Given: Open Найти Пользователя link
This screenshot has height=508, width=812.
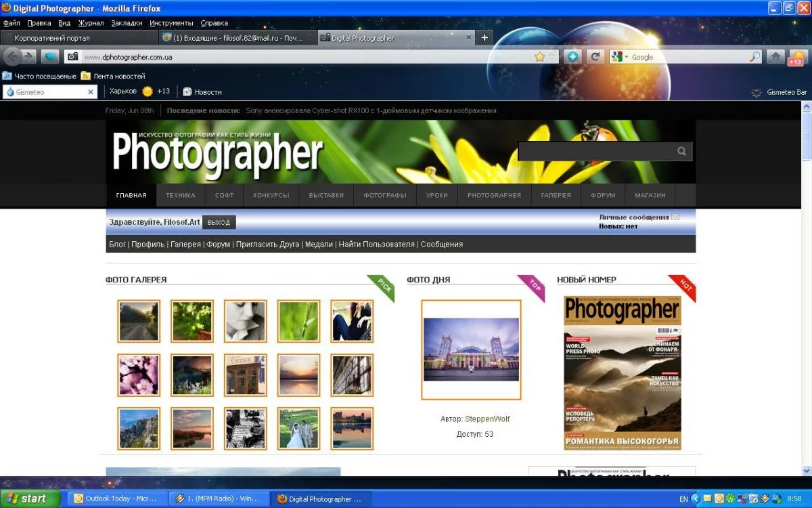Looking at the screenshot, I should (x=376, y=245).
